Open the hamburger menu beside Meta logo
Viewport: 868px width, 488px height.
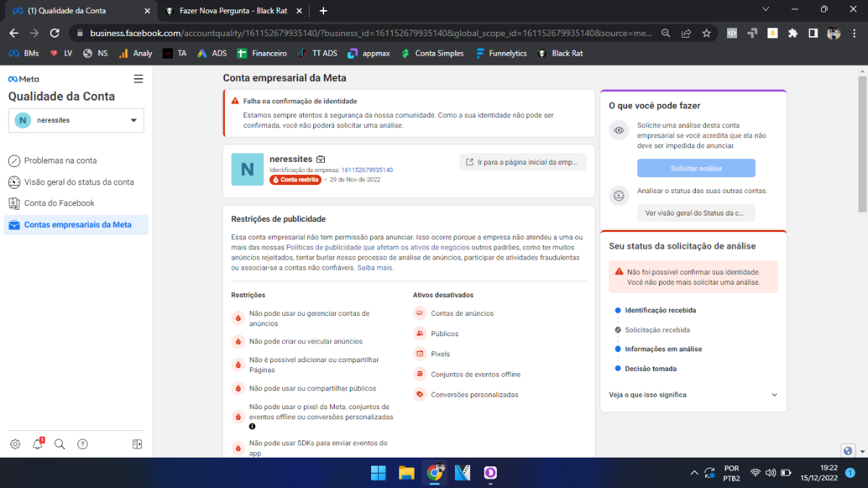pos(138,79)
